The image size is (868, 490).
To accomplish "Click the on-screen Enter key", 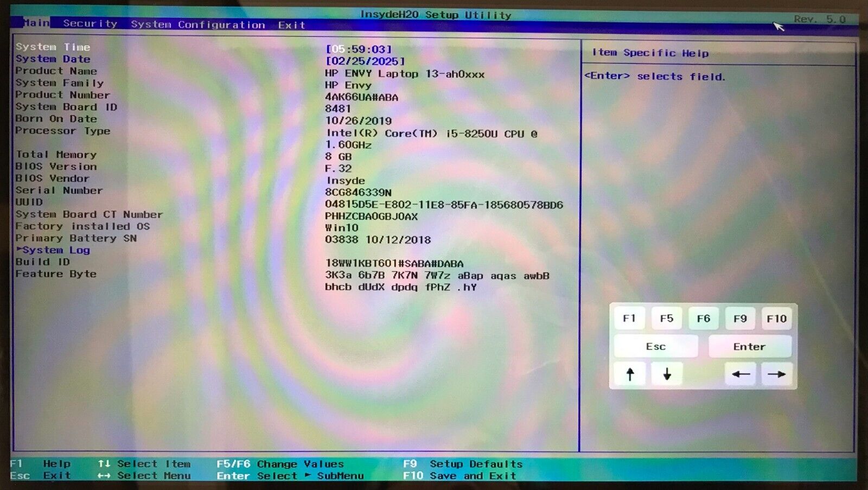I will pos(749,346).
